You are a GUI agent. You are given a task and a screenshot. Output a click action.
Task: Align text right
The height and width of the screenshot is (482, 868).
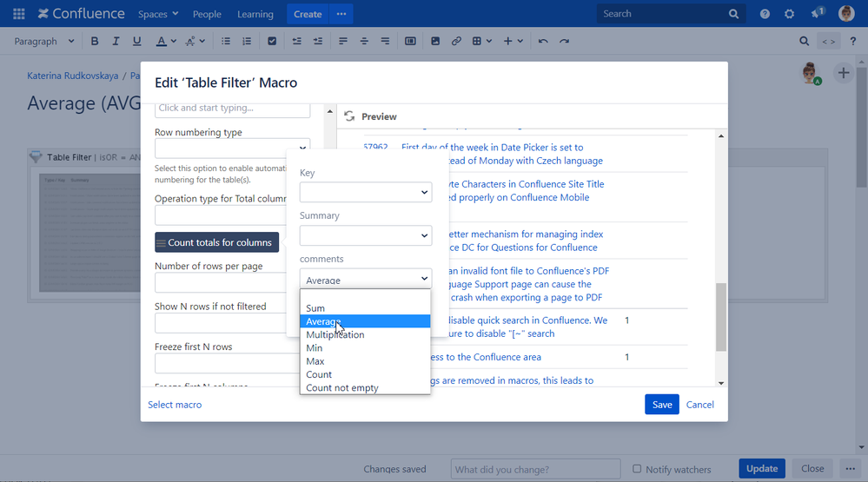pos(385,41)
